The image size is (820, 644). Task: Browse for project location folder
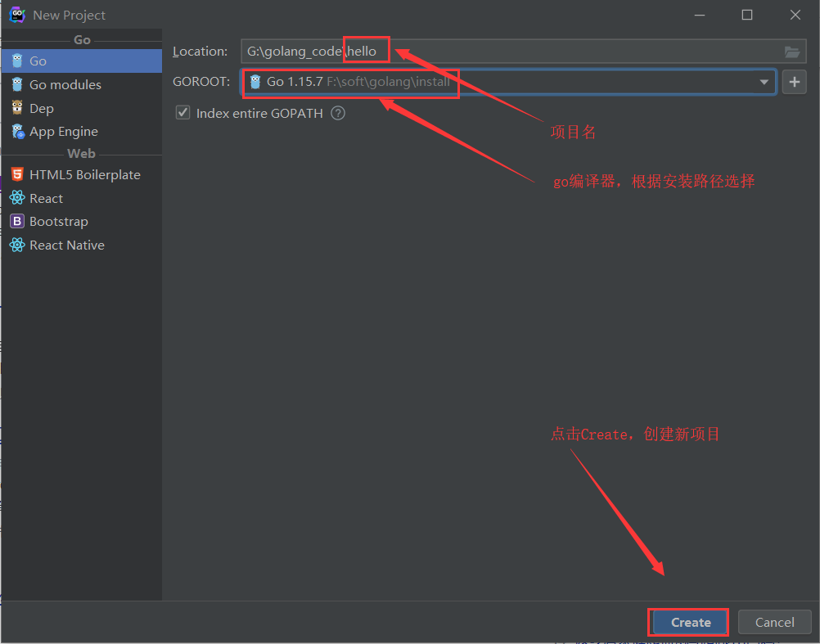[x=791, y=52]
